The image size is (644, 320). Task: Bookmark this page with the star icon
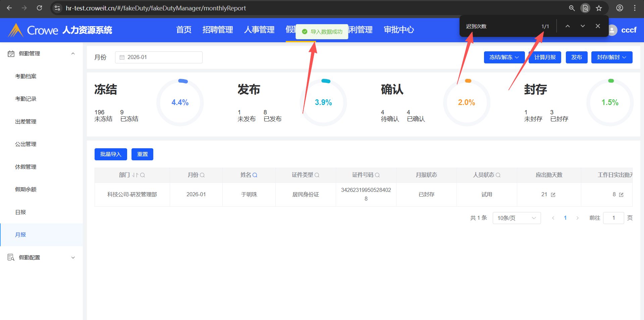(599, 8)
